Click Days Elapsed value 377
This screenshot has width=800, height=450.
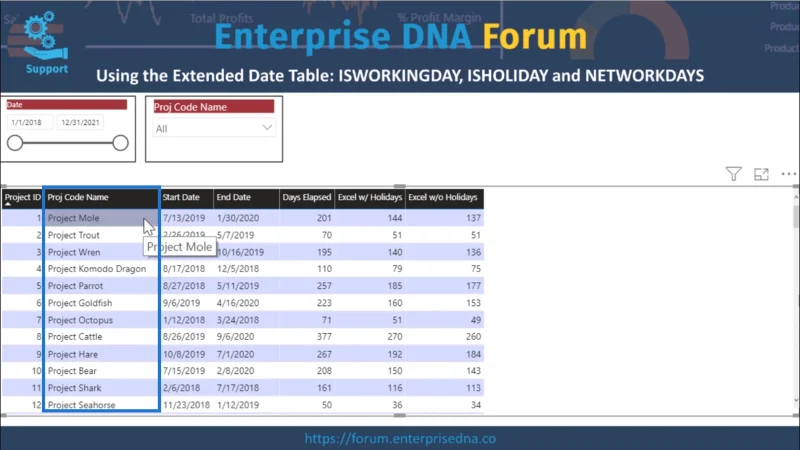click(324, 337)
